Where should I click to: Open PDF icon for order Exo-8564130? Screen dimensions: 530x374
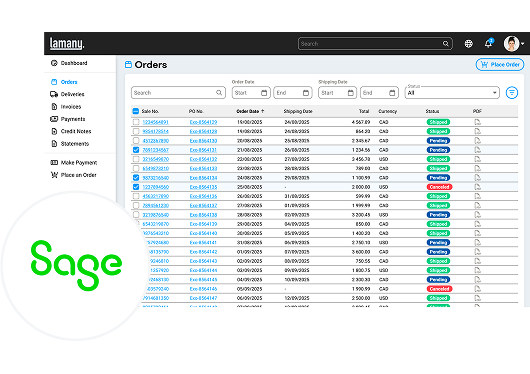click(x=477, y=140)
